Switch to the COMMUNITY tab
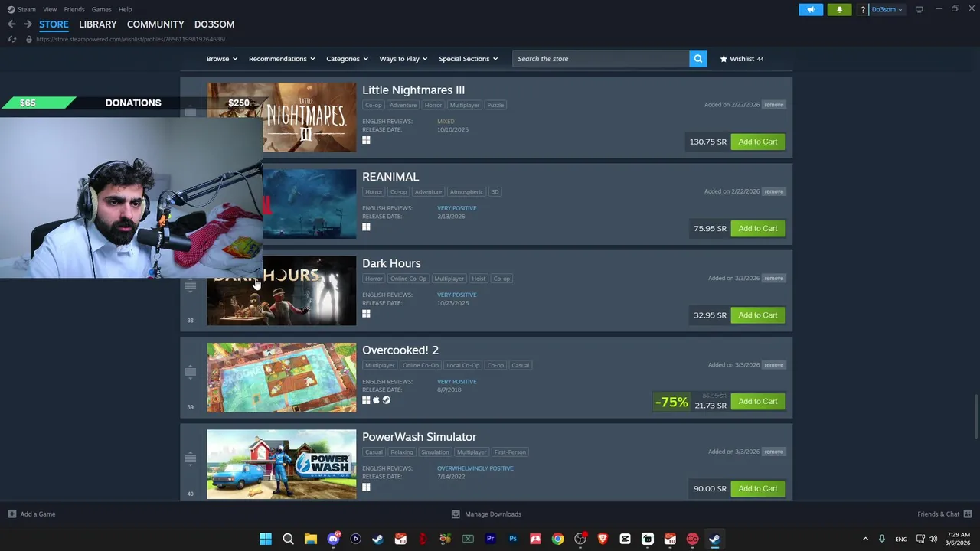980x551 pixels. [155, 24]
